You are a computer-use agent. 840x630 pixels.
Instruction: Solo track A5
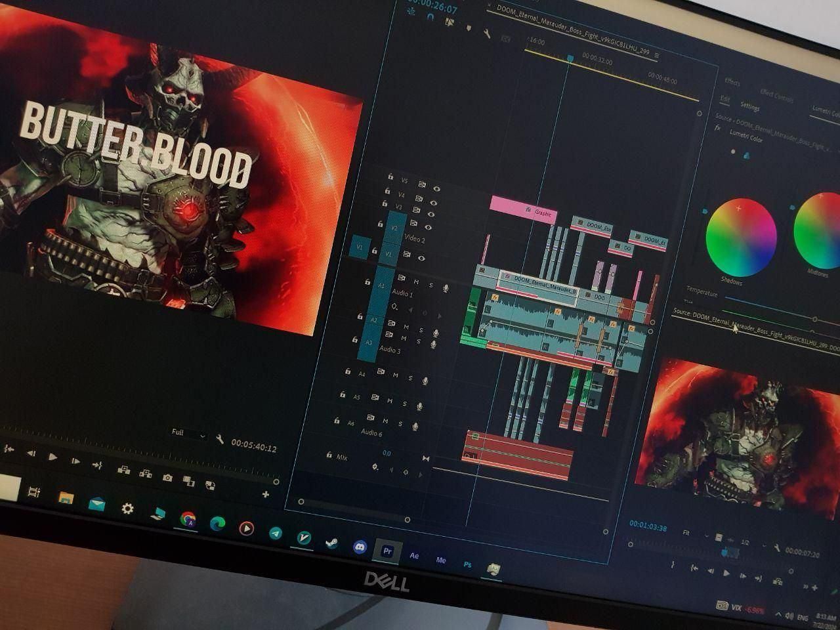coord(404,404)
